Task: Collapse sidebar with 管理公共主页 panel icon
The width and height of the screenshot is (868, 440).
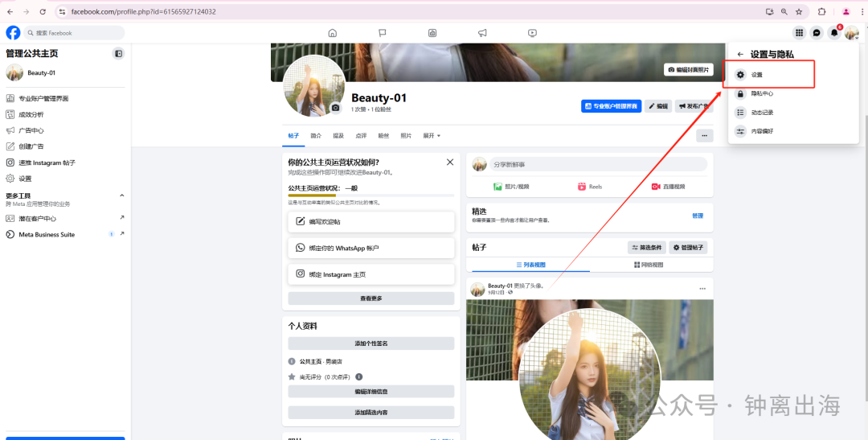Action: tap(118, 54)
